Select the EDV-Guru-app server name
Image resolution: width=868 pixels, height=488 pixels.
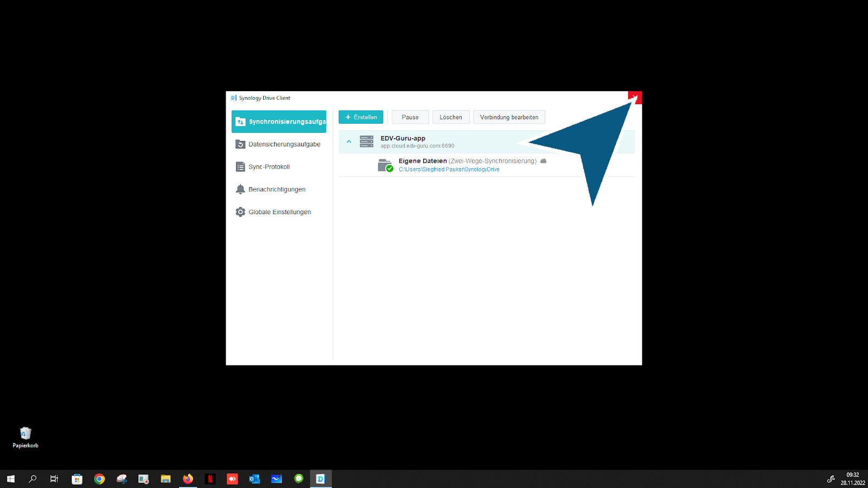pos(403,138)
